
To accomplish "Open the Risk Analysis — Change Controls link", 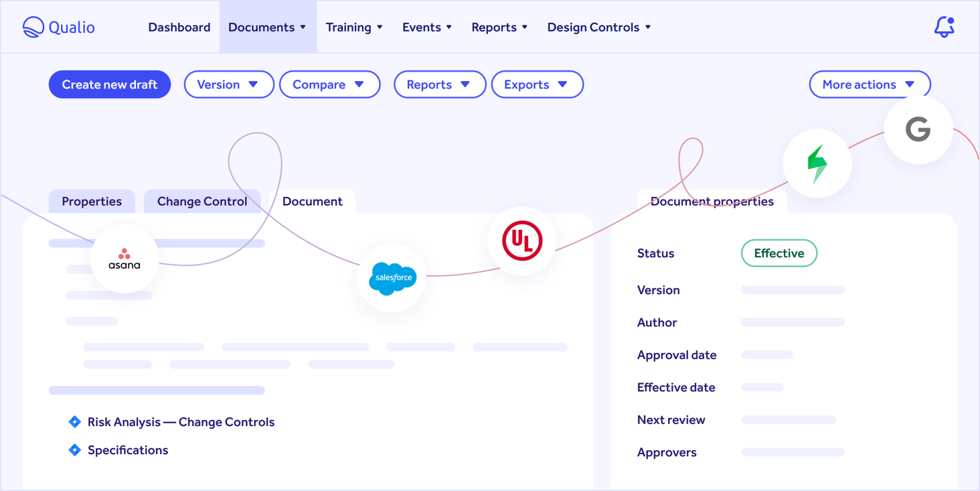I will tap(181, 421).
